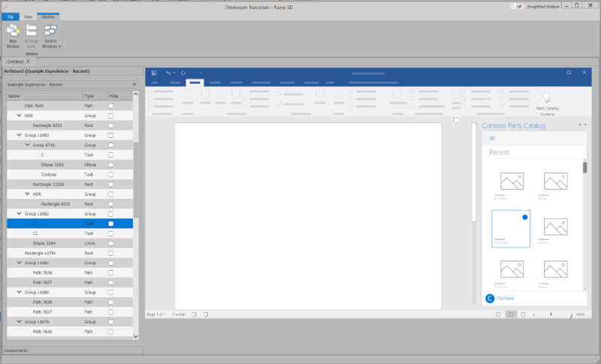Screen dimensions: 601x364
Task: Open hamburger menu in Contoso Parts Catalog
Action: [492, 138]
